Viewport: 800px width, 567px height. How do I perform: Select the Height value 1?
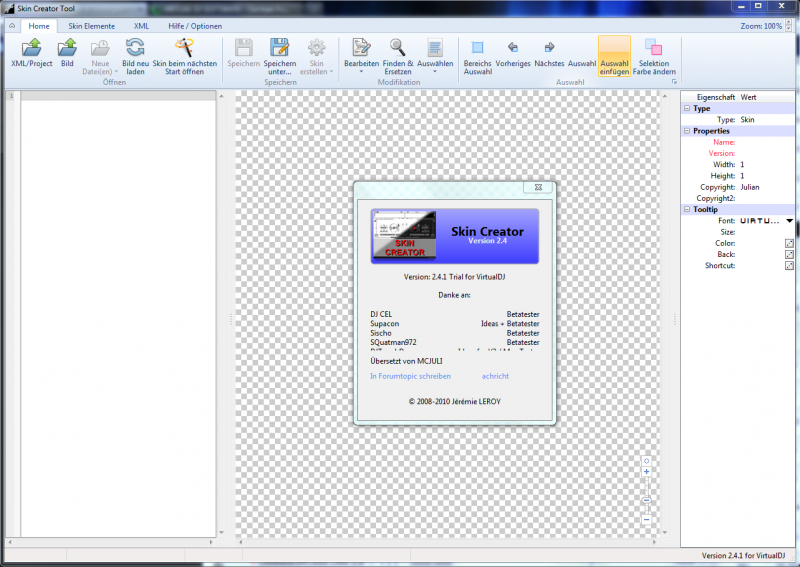[742, 176]
